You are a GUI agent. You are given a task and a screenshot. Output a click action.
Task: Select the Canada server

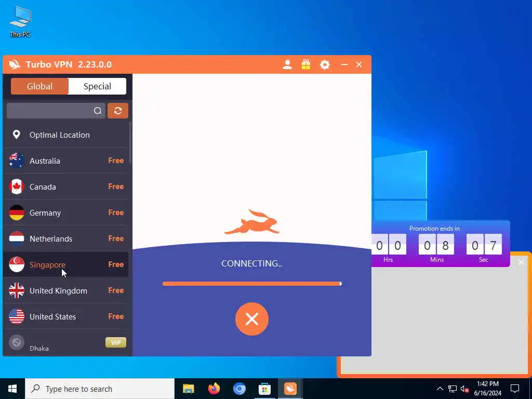tap(66, 187)
